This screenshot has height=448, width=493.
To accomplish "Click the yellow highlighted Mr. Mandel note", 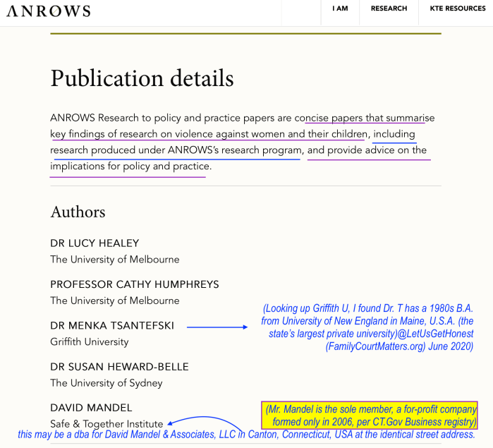I will [370, 415].
